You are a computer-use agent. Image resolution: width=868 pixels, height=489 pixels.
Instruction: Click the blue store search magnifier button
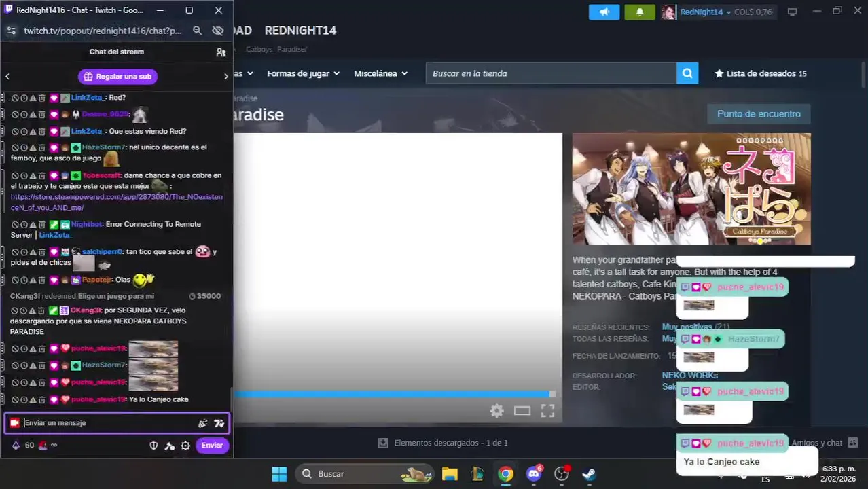tap(687, 73)
